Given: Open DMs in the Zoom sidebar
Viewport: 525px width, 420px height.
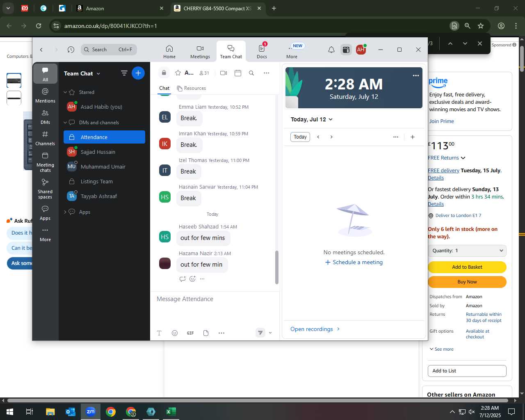Looking at the screenshot, I should click(45, 116).
